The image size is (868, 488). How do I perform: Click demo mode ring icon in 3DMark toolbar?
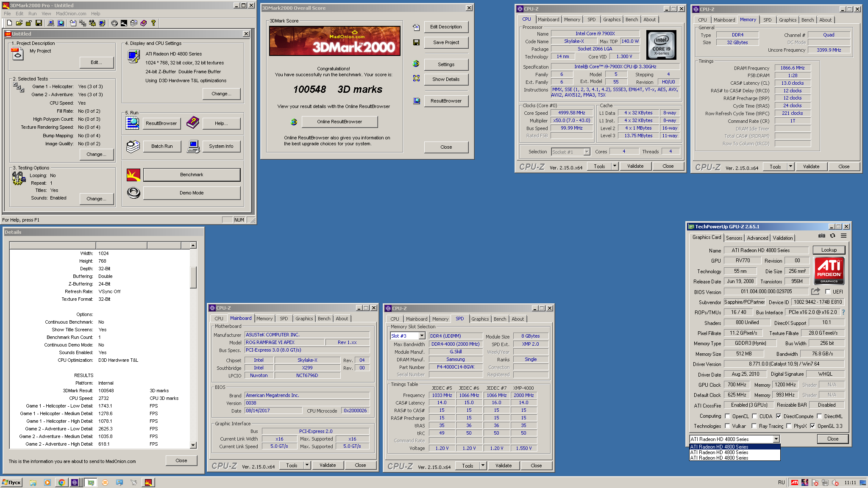[x=114, y=23]
